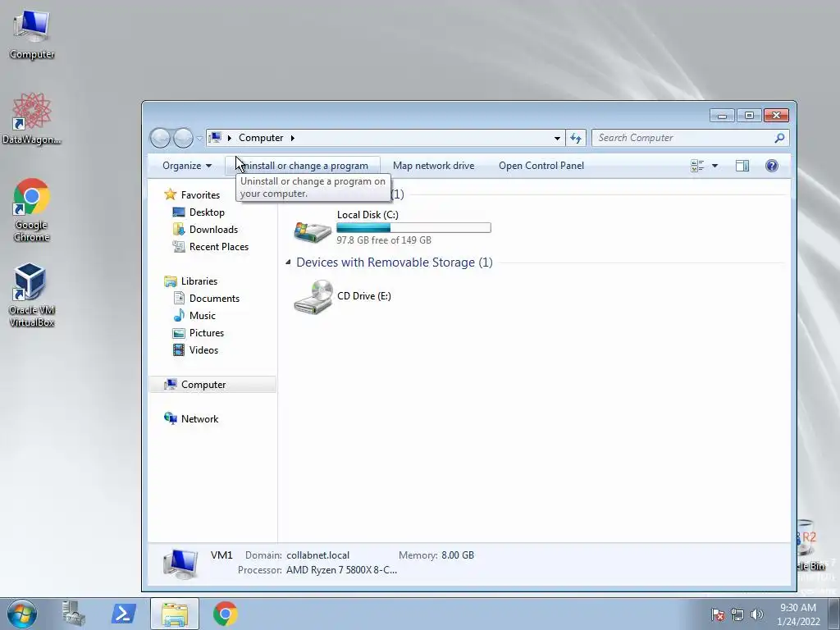This screenshot has width=840, height=630.
Task: Click the AMD Ryzen 7 processor value
Action: [341, 570]
